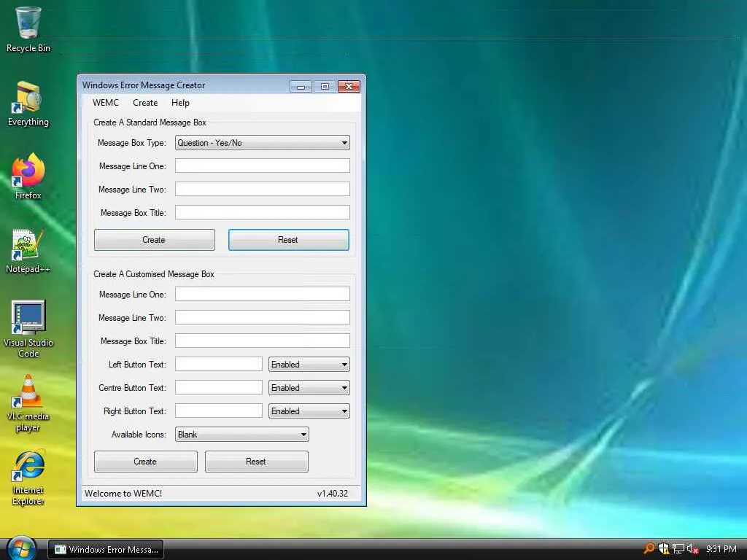747x560 pixels.
Task: Minimize the Windows Error Message Creator window
Action: 301,87
